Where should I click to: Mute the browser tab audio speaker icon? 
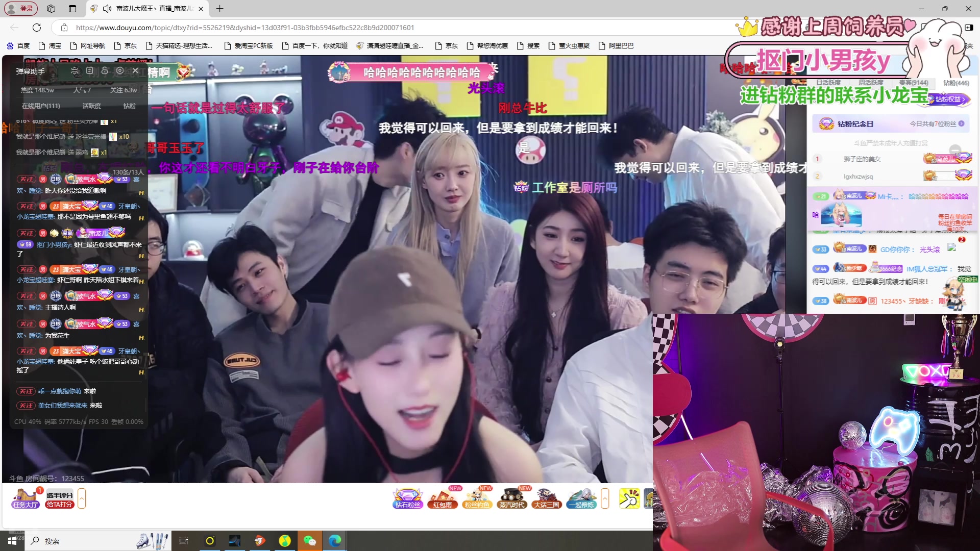tap(107, 9)
